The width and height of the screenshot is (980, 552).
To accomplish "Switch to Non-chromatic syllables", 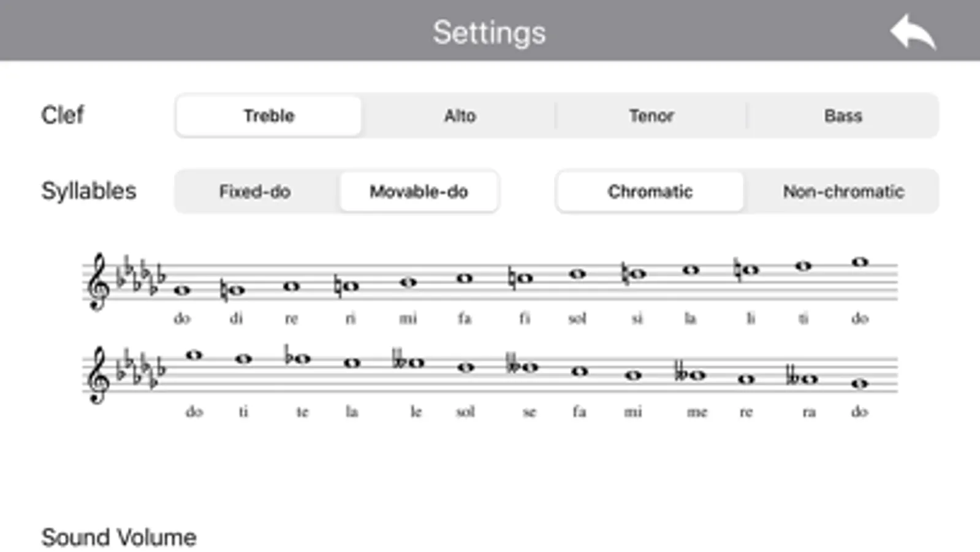I will (x=843, y=192).
